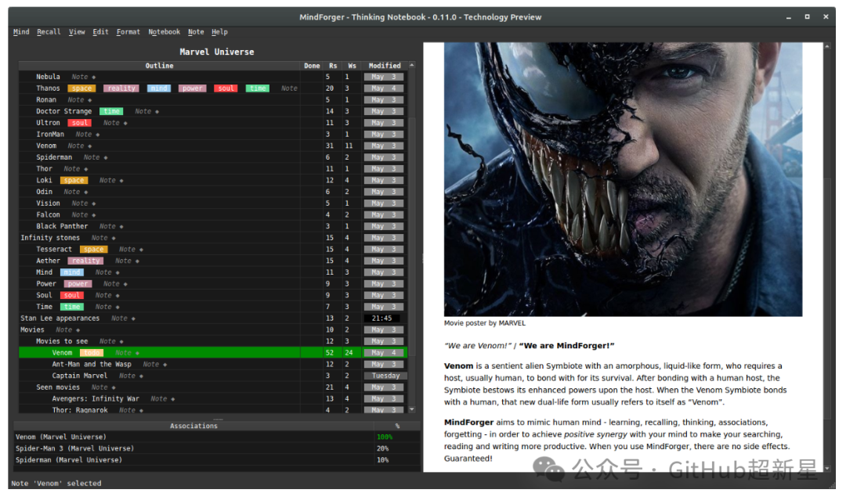Screen dimensions: 846x504
Task: Click the soul tag on Ultron
Action: click(80, 123)
